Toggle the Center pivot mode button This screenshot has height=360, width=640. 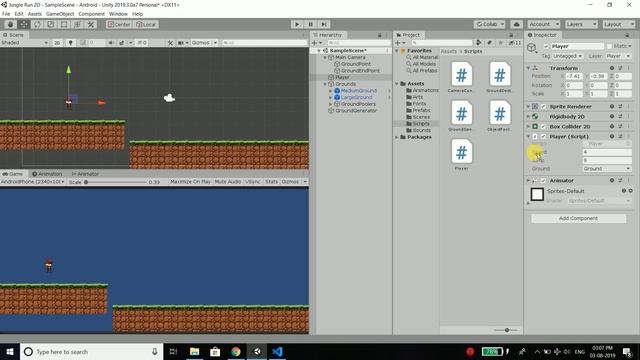pyautogui.click(x=119, y=24)
